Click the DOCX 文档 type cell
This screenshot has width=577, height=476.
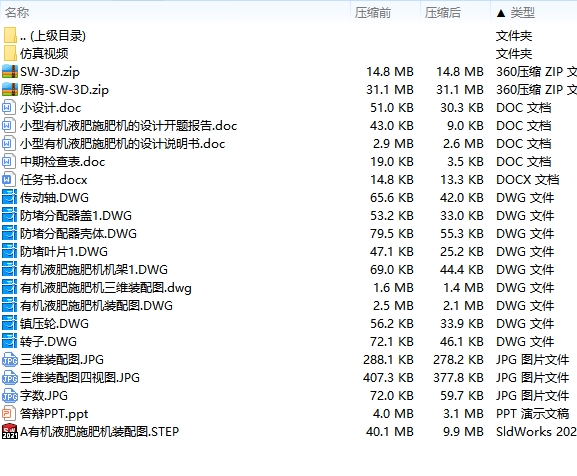tap(528, 180)
